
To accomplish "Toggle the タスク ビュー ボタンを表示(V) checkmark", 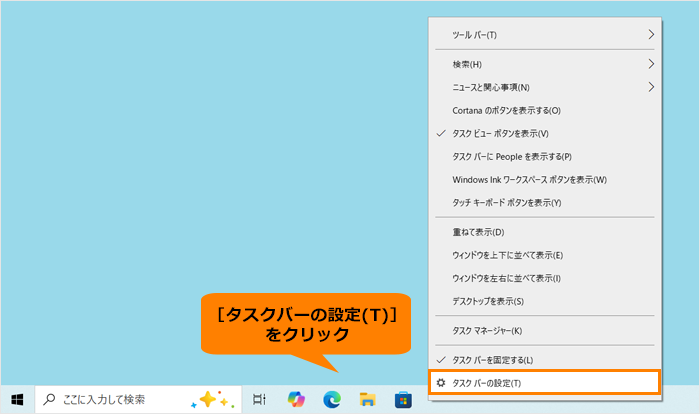I will tap(441, 133).
